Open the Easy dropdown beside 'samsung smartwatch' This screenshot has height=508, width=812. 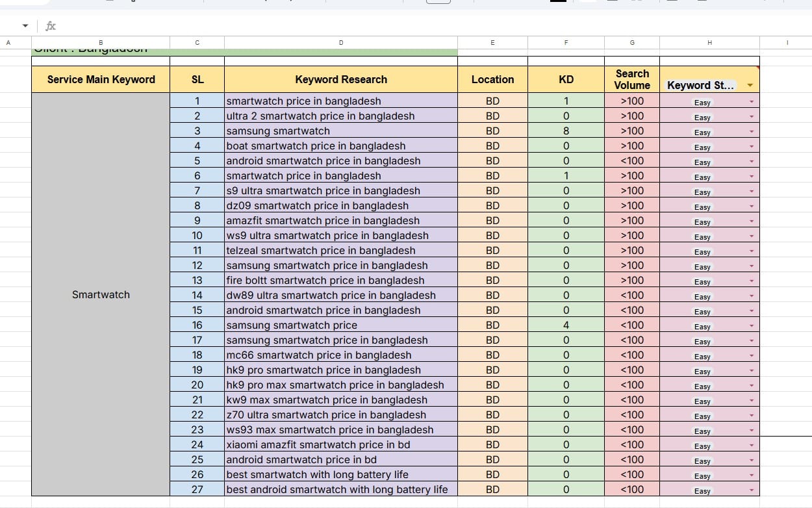point(750,132)
